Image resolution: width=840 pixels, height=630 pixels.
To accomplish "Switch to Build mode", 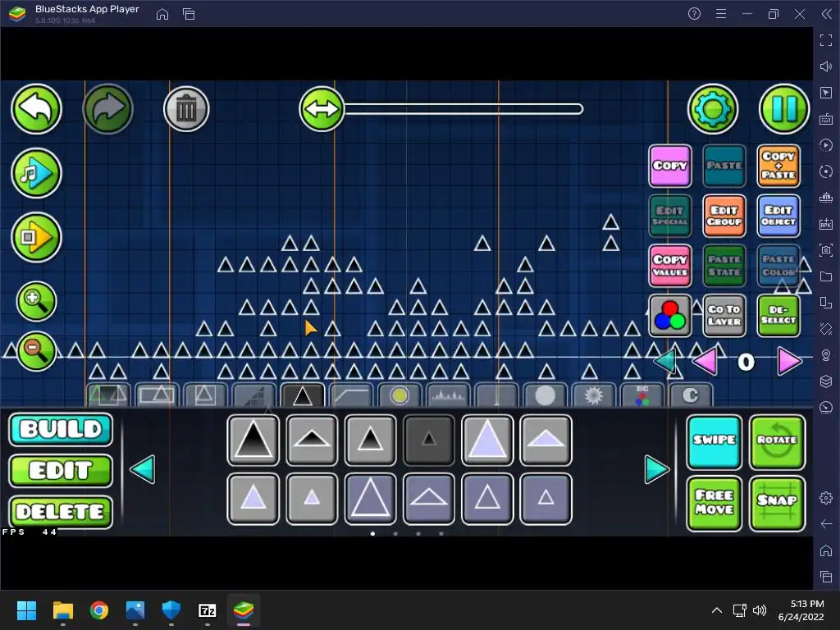I will 61,429.
